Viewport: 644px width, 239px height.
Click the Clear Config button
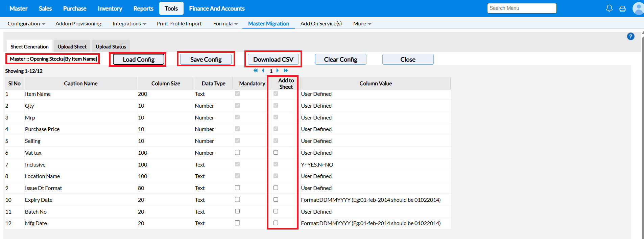tap(340, 60)
